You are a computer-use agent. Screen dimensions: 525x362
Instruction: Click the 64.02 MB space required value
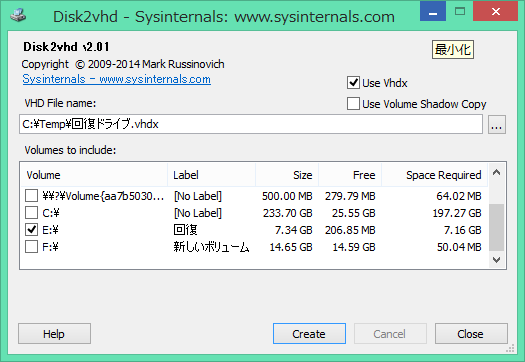click(459, 196)
